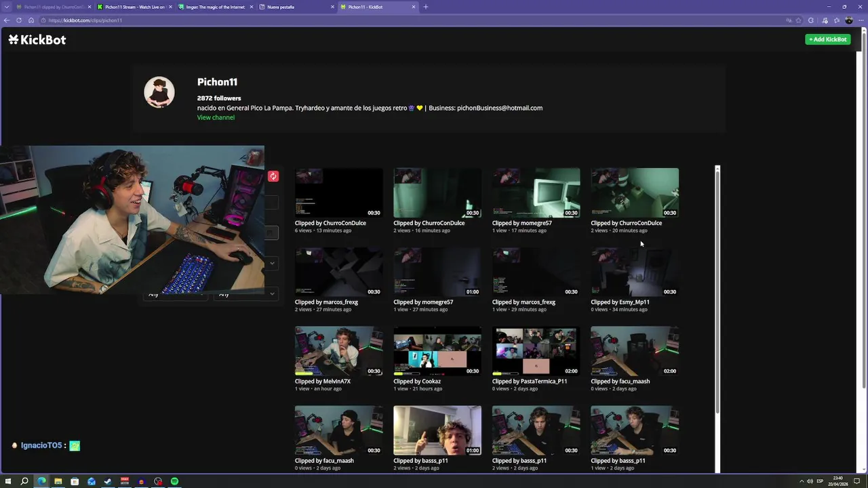The image size is (868, 488).
Task: Open clip by ChurroConDulce from 13 minutes ago
Action: [339, 192]
